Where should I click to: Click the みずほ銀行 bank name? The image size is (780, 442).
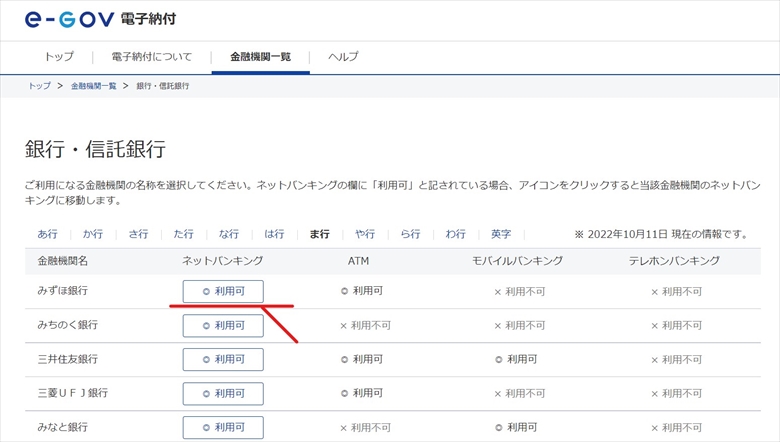(63, 291)
